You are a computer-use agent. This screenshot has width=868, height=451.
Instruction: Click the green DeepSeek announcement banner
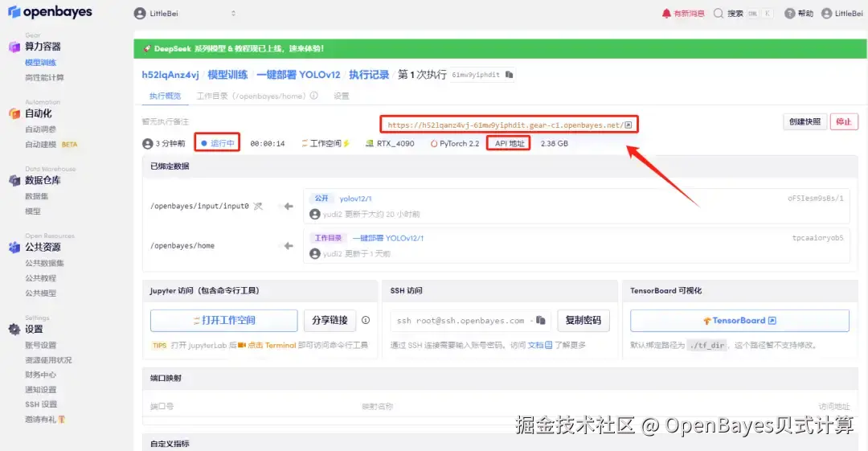(x=501, y=49)
